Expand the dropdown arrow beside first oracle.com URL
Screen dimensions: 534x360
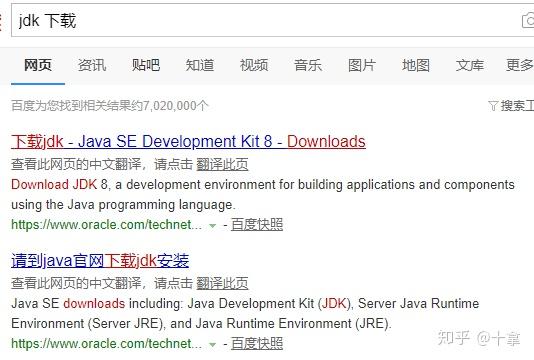[213, 225]
